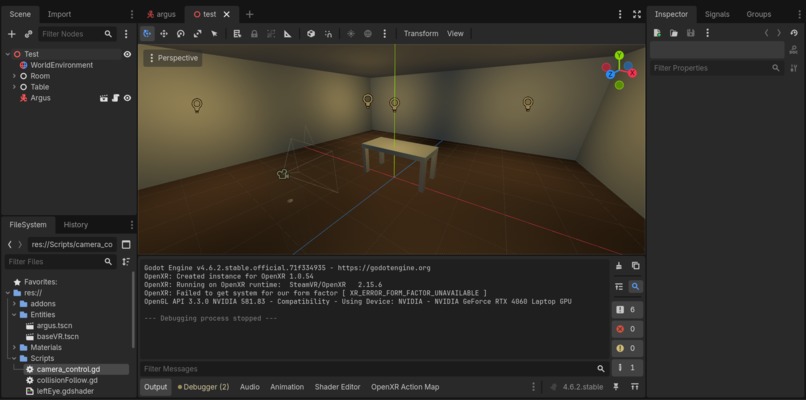Toggle collapse duplicate messages in output
The width and height of the screenshot is (806, 400).
[619, 286]
